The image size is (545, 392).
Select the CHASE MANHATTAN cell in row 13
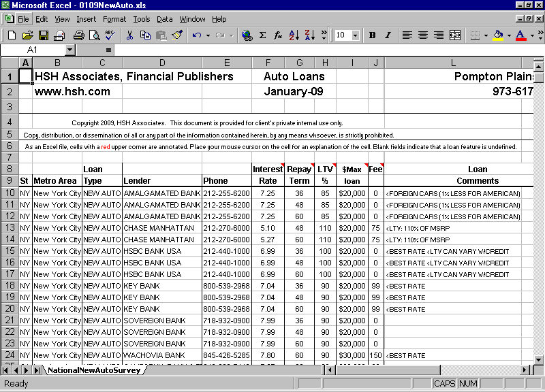click(162, 228)
